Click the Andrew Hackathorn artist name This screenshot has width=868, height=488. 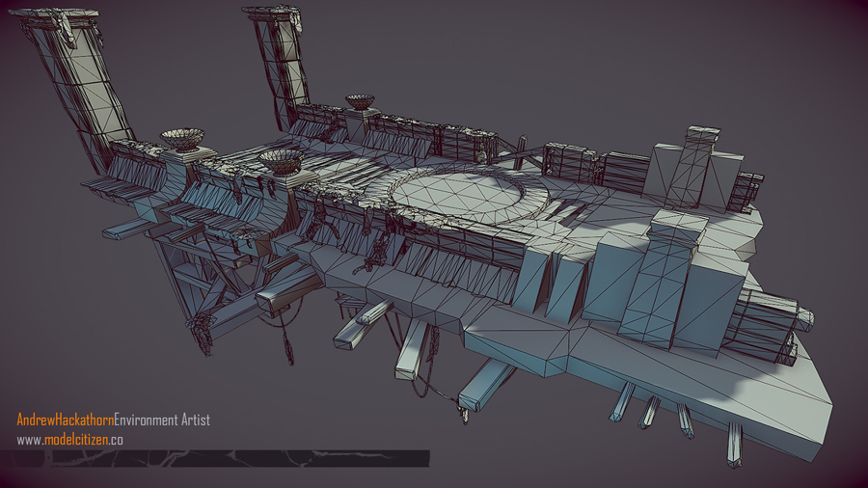(x=65, y=420)
